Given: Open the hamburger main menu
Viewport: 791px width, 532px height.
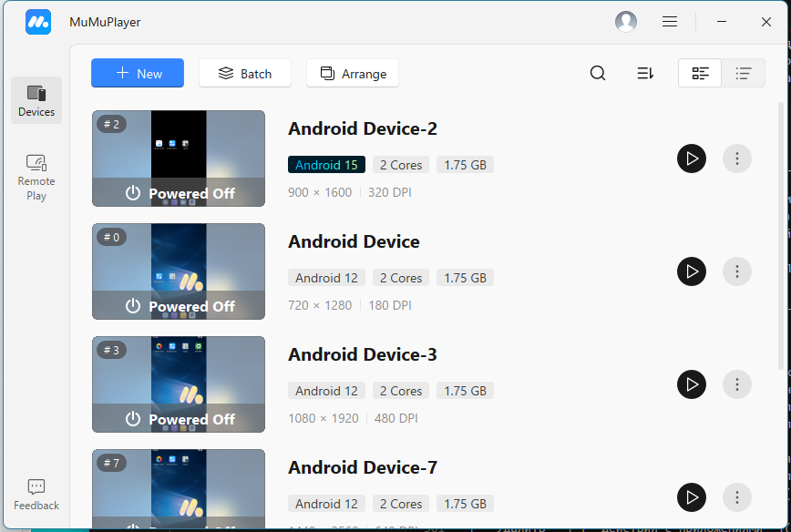Looking at the screenshot, I should coord(670,22).
